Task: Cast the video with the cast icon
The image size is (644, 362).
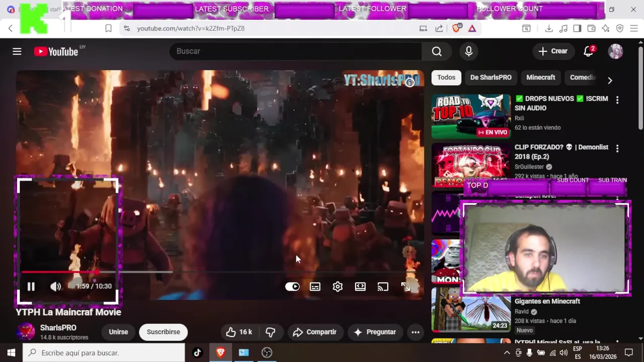Action: (383, 287)
